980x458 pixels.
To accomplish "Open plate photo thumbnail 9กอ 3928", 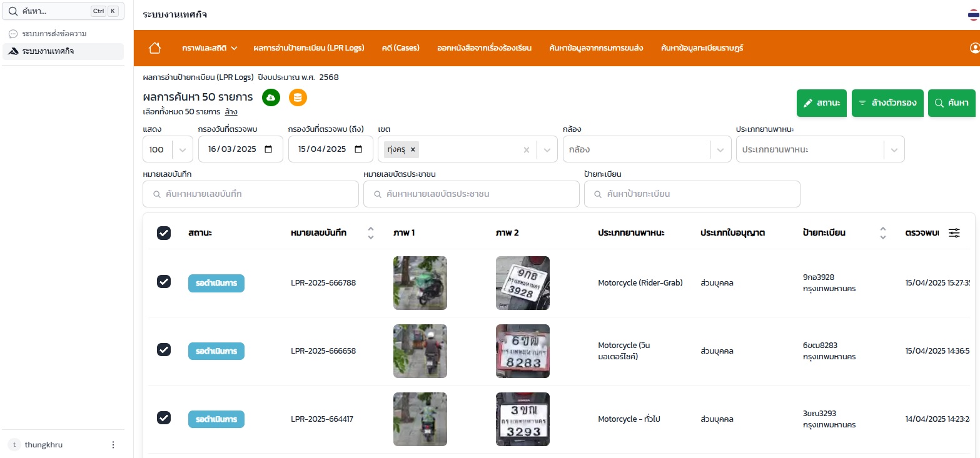I will click(x=522, y=283).
